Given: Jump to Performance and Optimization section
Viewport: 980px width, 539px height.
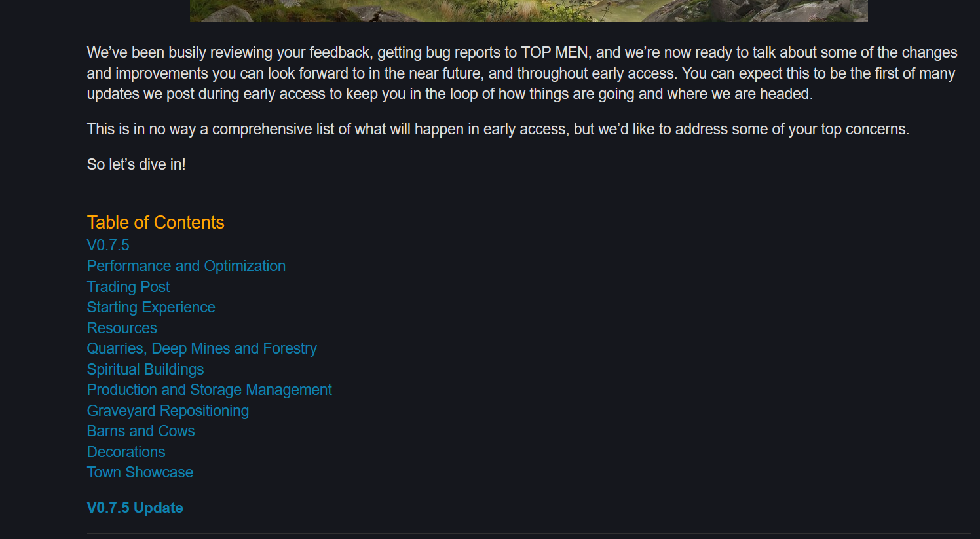Looking at the screenshot, I should (186, 266).
